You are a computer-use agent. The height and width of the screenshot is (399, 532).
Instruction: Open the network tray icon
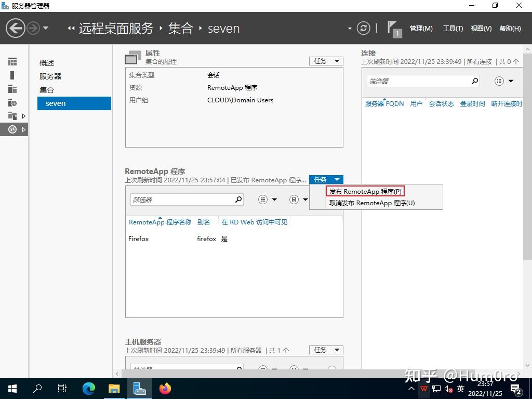click(x=436, y=389)
